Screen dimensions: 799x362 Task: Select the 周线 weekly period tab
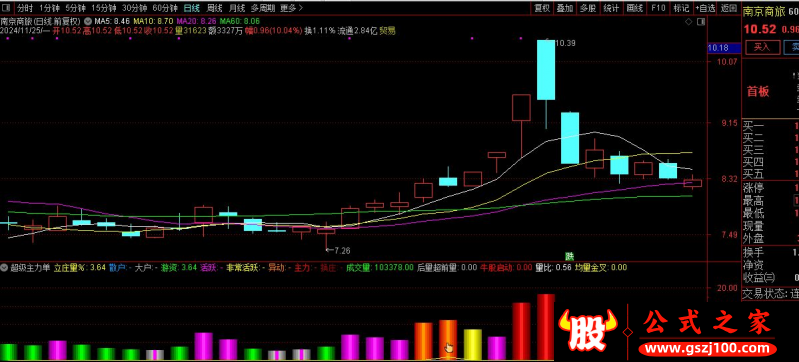click(x=214, y=8)
